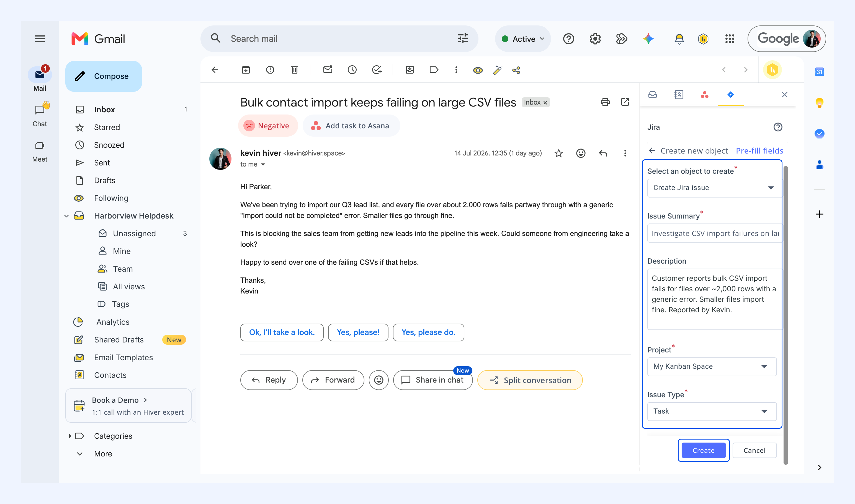Click the Issue Summary input field
Screen dimensions: 855x504
tap(715, 233)
